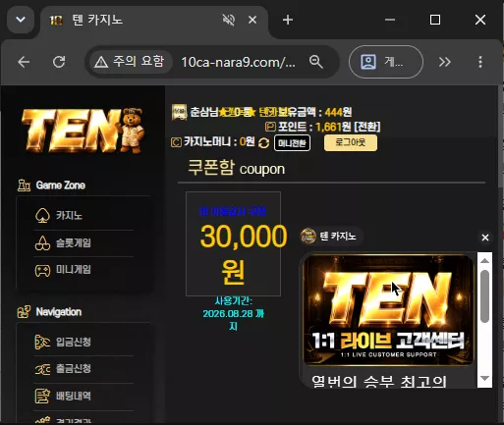Unmute the tab via speaker icon
The height and width of the screenshot is (425, 504).
(229, 21)
